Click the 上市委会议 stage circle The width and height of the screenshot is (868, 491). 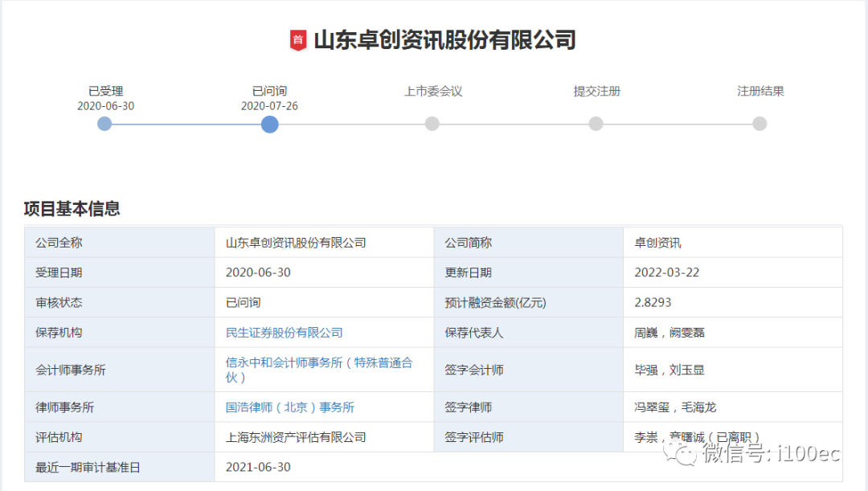click(432, 124)
